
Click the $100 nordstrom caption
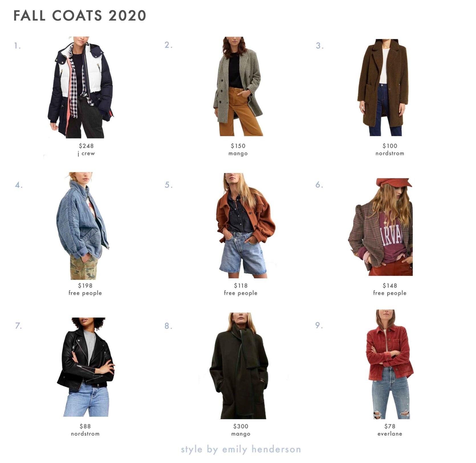[x=390, y=150]
